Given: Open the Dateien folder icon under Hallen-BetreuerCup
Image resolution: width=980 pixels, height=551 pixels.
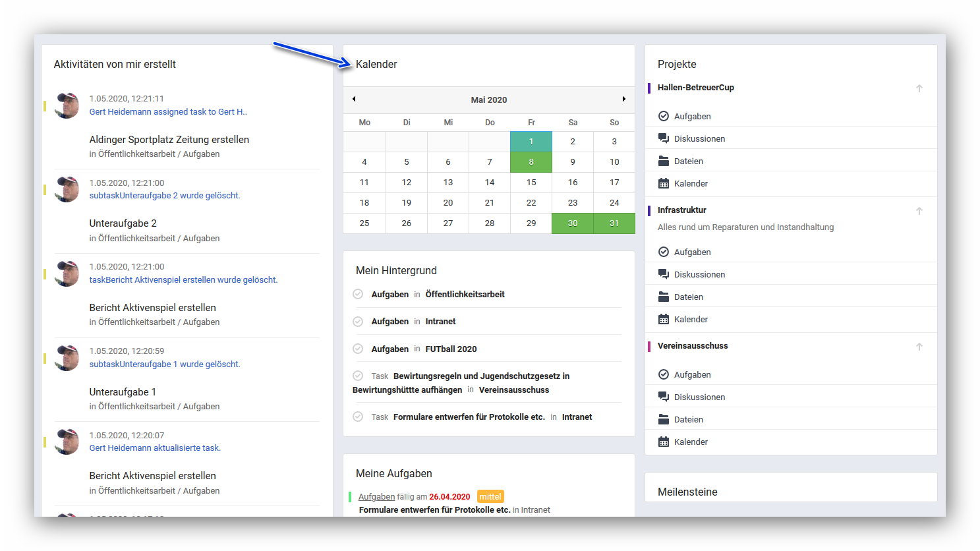Looking at the screenshot, I should pos(664,161).
